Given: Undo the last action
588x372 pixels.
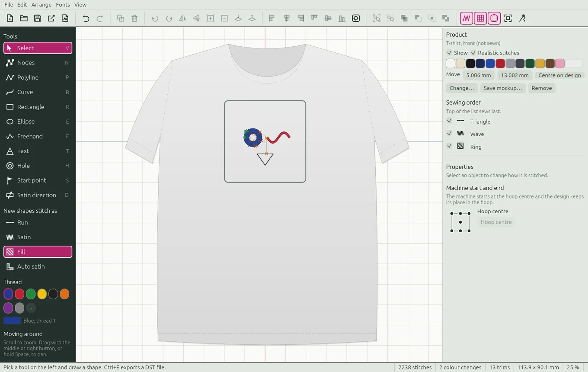Looking at the screenshot, I should (x=86, y=18).
